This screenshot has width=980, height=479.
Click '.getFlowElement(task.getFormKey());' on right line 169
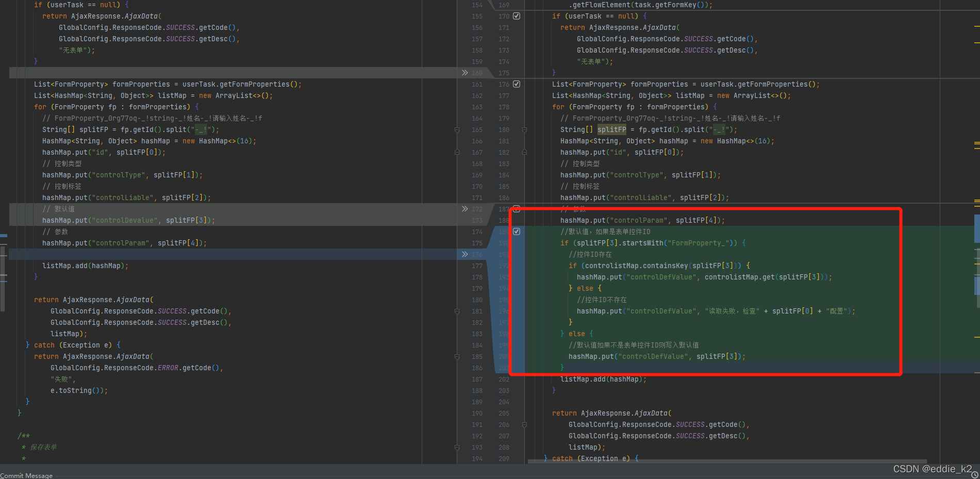point(641,5)
